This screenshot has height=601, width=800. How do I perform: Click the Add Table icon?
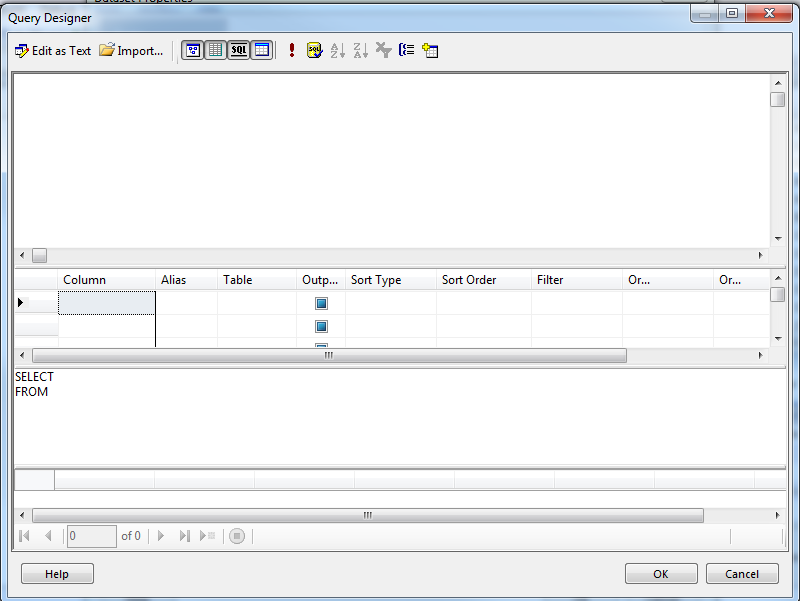click(431, 50)
